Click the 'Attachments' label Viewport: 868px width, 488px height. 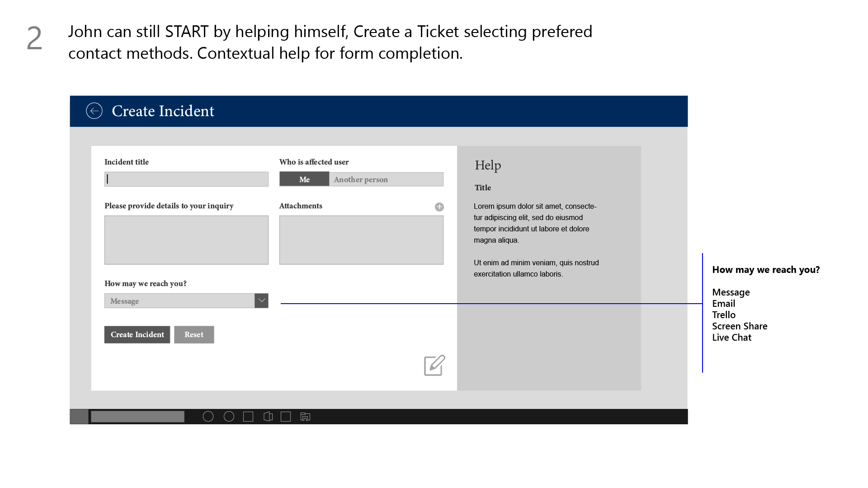301,206
